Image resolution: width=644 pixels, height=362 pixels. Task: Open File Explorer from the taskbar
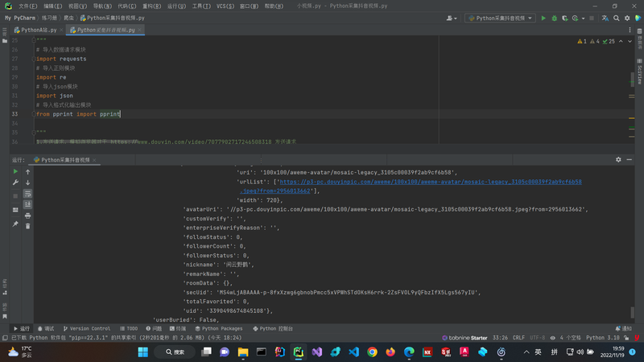click(243, 352)
